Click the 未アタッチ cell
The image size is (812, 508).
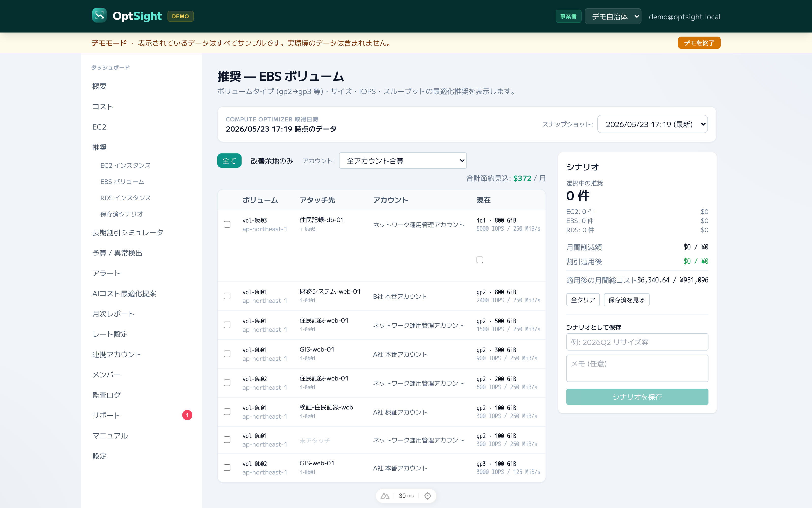coord(315,440)
